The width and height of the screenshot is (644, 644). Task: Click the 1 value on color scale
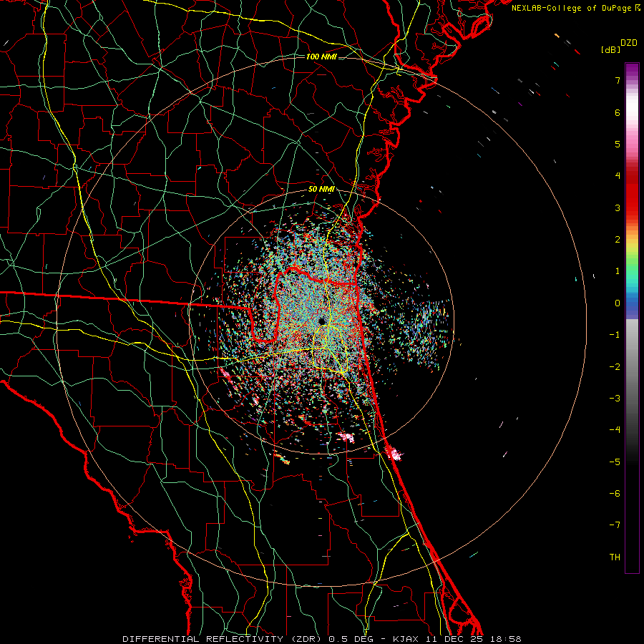tap(618, 271)
